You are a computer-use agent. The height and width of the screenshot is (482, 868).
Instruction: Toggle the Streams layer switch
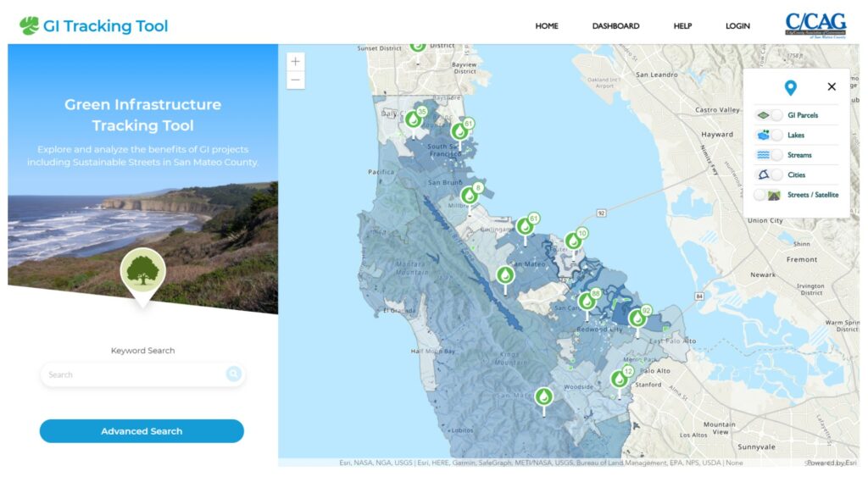pos(776,155)
